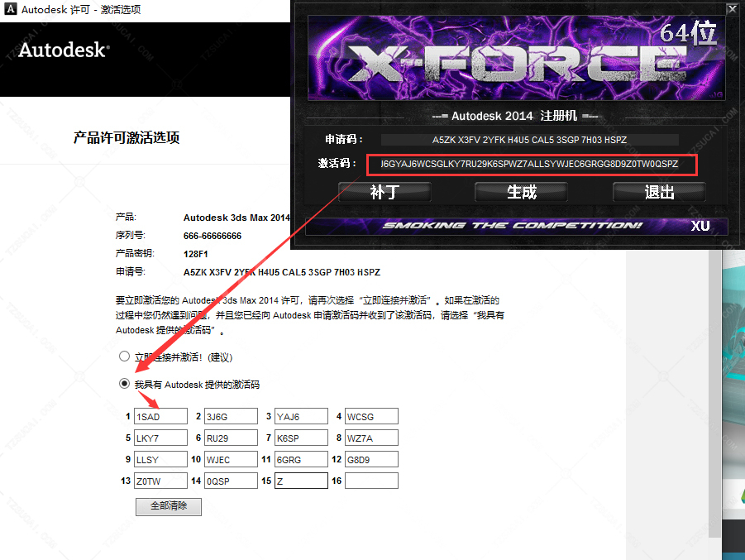Click activation code box 9 containing LLSY
The width and height of the screenshot is (745, 560).
point(160,459)
